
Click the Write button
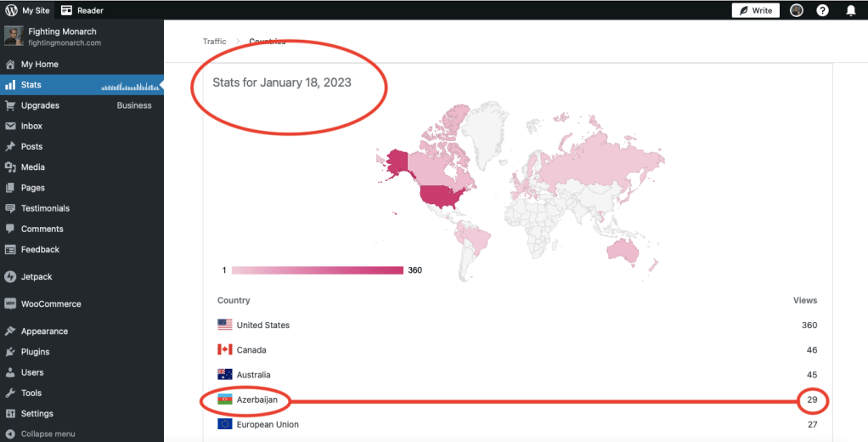(755, 10)
